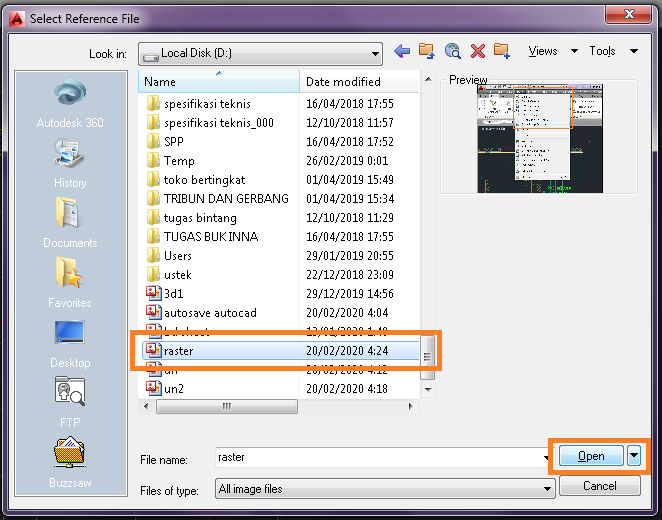662x520 pixels.
Task: Select the TRIBUN DAN GERBANG folder
Action: click(x=226, y=198)
